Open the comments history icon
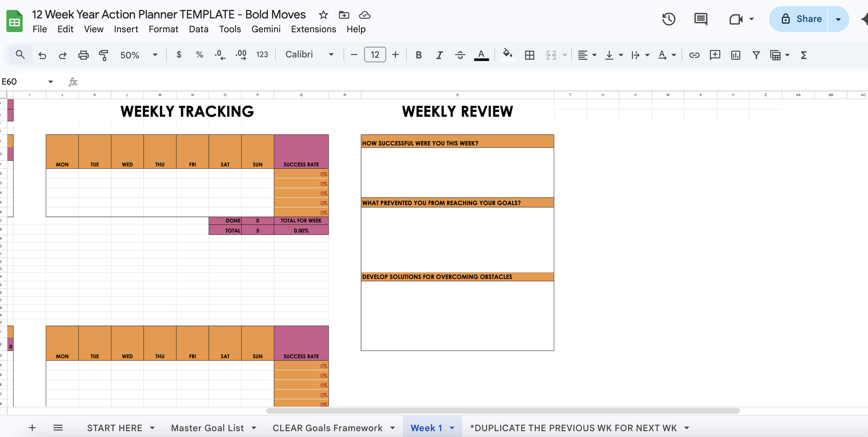The image size is (868, 437). [701, 19]
